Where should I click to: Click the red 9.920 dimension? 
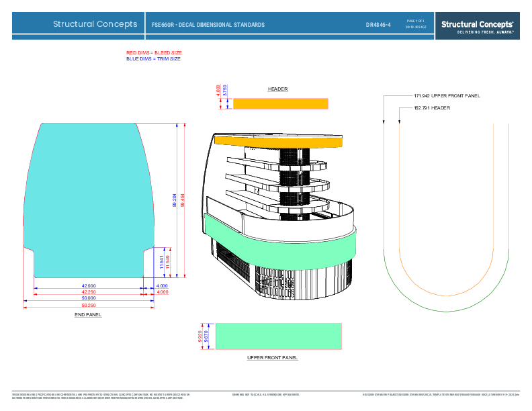coord(200,336)
